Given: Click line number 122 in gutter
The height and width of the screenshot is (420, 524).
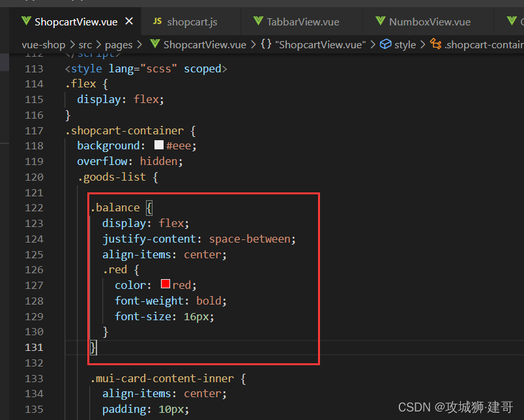Looking at the screenshot, I should (x=34, y=208).
